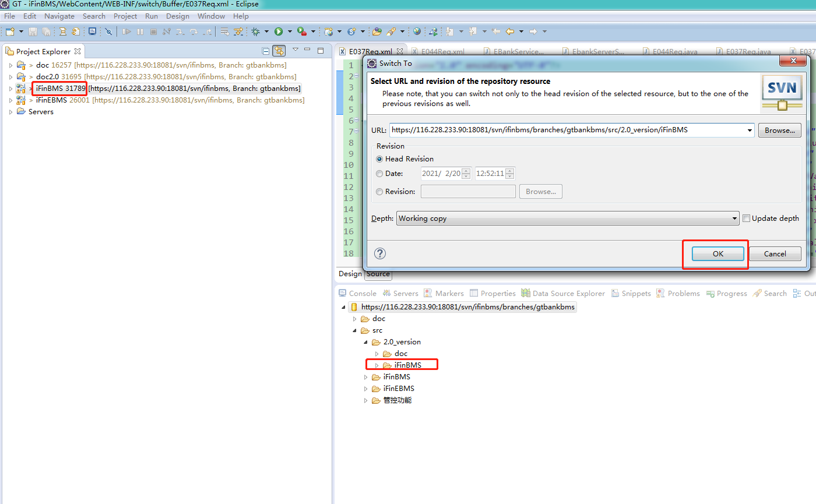This screenshot has height=504, width=816.
Task: Select the 管控功能 folder in repository tree
Action: 397,400
